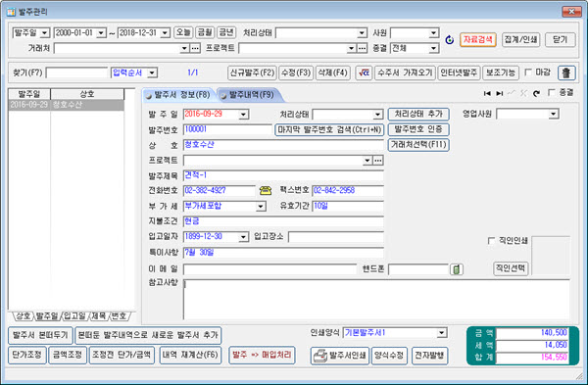
Task: Click the 자료검색 button
Action: click(x=478, y=40)
